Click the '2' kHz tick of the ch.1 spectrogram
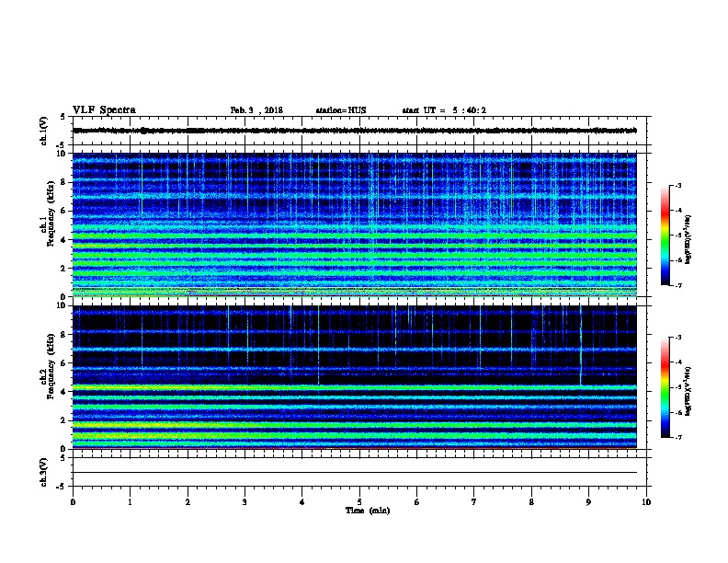The height and width of the screenshot is (563, 728). [64, 268]
